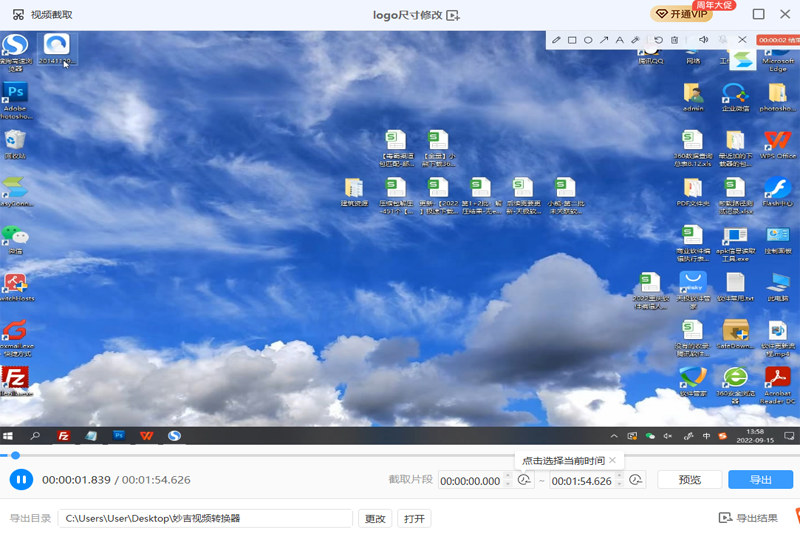Select the pencil drawing tool
800x533 pixels.
coord(557,40)
